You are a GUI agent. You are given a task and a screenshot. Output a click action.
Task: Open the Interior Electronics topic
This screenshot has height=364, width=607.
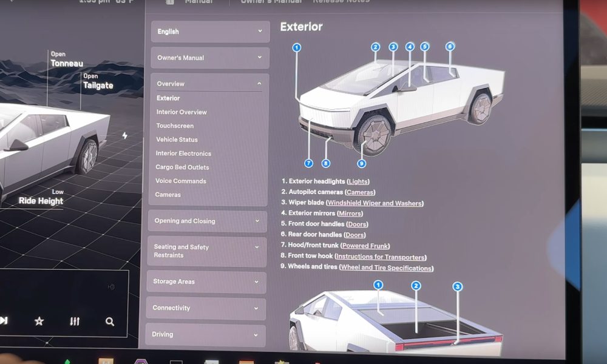[x=183, y=153]
